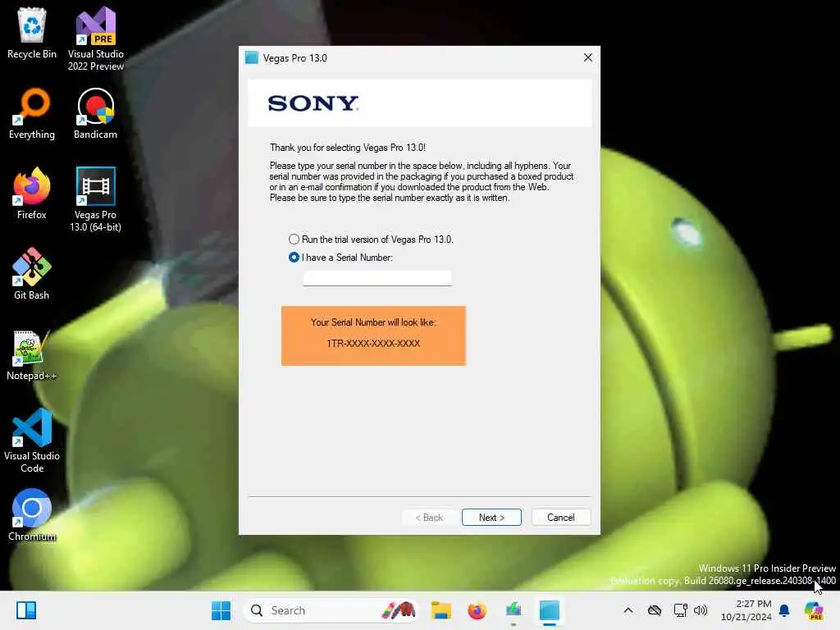Open File Explorer from the taskbar
Image resolution: width=840 pixels, height=630 pixels.
click(x=441, y=610)
